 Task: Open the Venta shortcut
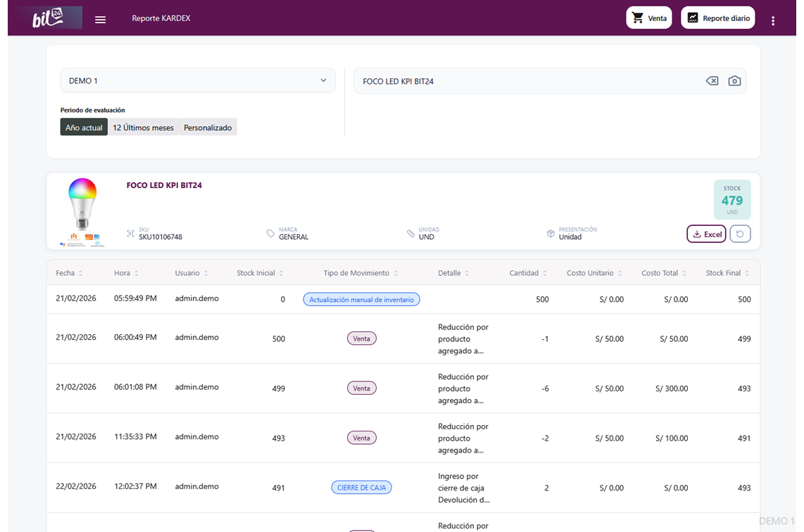pos(648,18)
